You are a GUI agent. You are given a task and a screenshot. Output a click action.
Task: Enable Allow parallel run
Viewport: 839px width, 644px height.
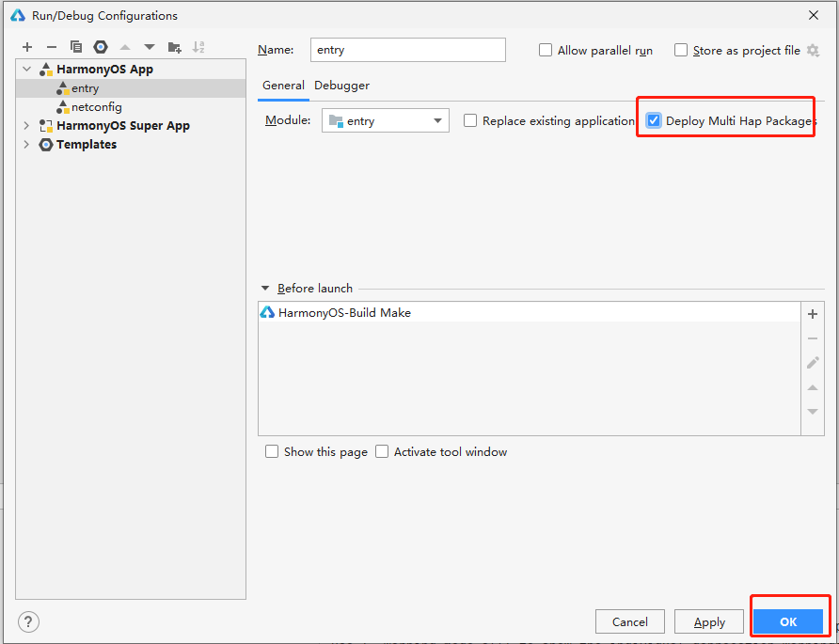(x=546, y=50)
